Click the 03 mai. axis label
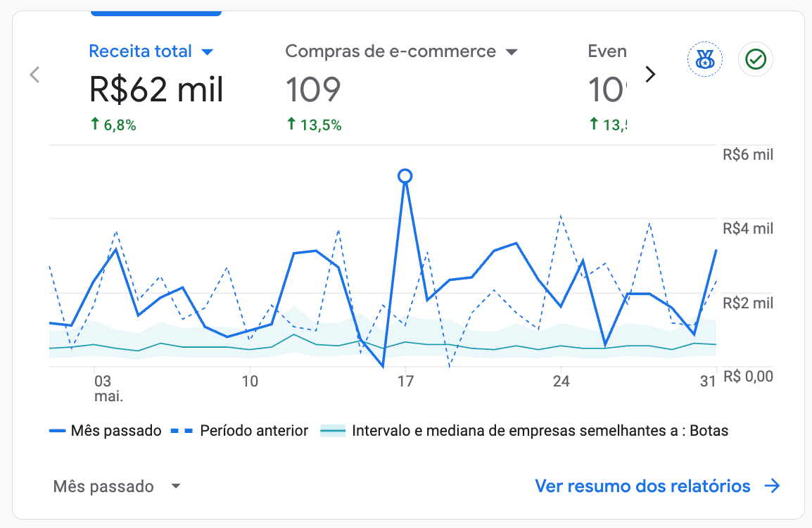 (109, 389)
